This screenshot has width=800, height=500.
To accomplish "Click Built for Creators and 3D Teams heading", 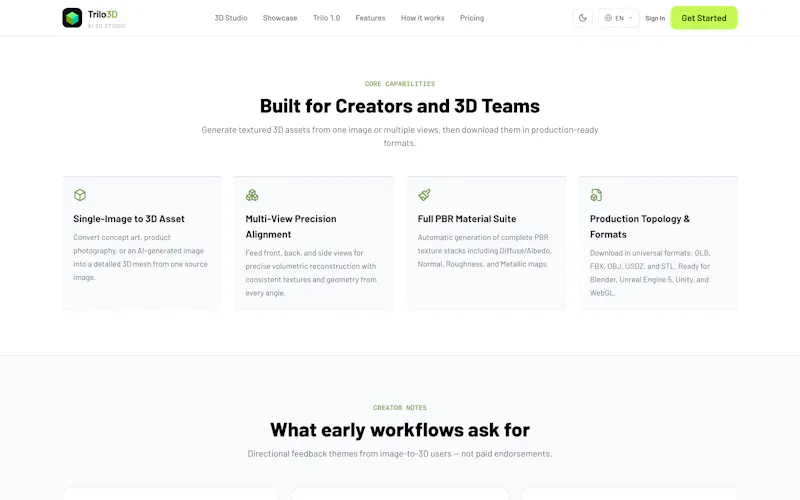I will tap(400, 106).
